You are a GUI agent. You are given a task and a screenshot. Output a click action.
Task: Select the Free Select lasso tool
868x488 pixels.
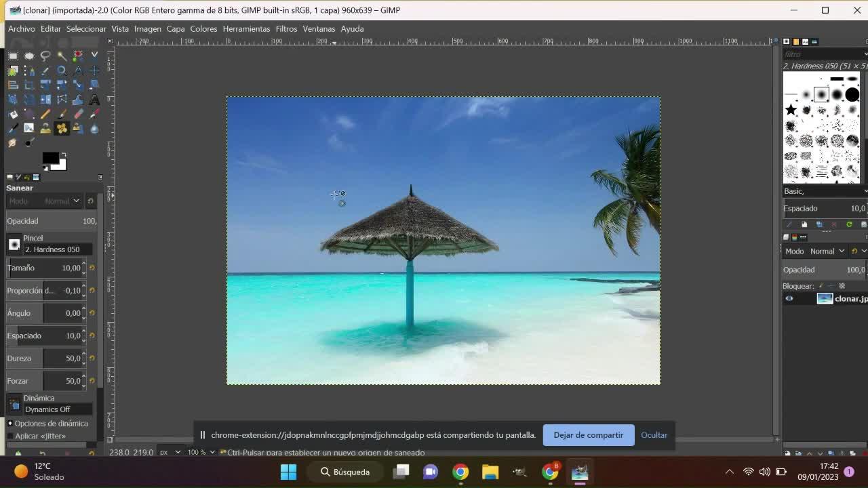45,56
